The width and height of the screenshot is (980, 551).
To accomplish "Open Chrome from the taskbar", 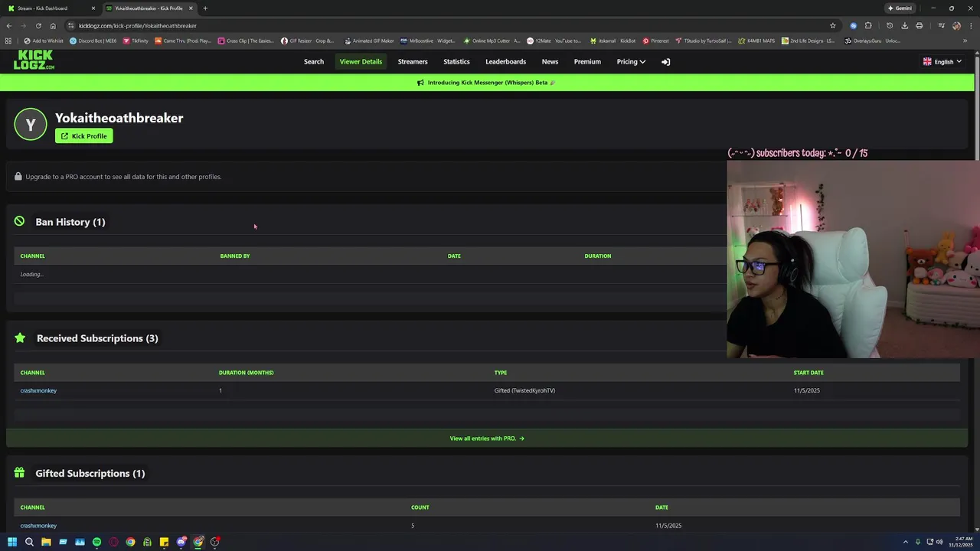I will tap(130, 542).
